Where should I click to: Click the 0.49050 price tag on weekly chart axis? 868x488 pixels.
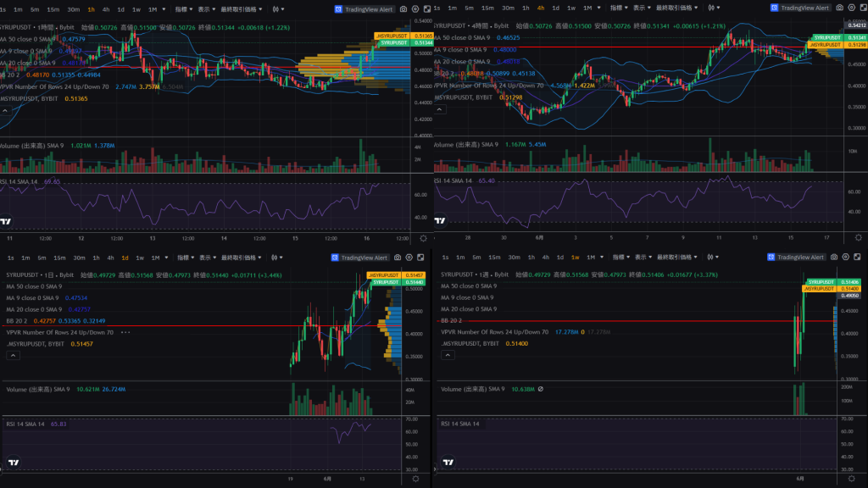tap(850, 296)
